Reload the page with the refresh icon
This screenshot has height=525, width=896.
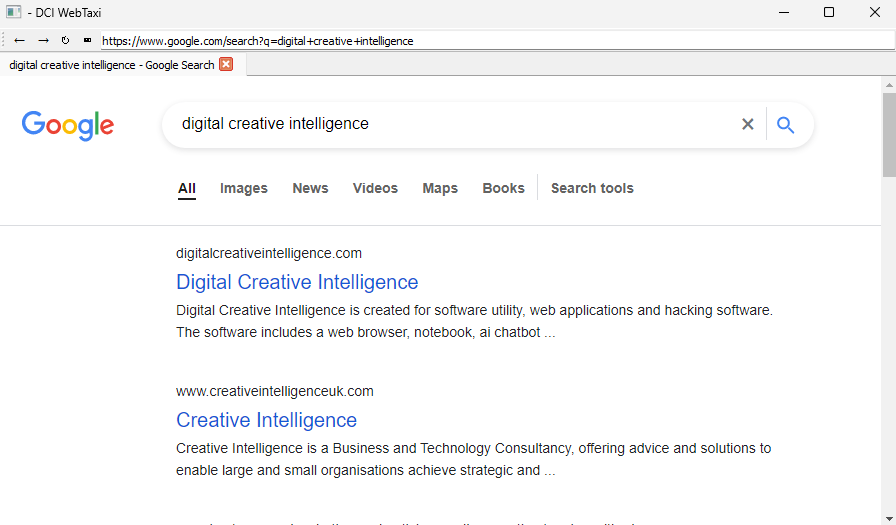pyautogui.click(x=65, y=40)
